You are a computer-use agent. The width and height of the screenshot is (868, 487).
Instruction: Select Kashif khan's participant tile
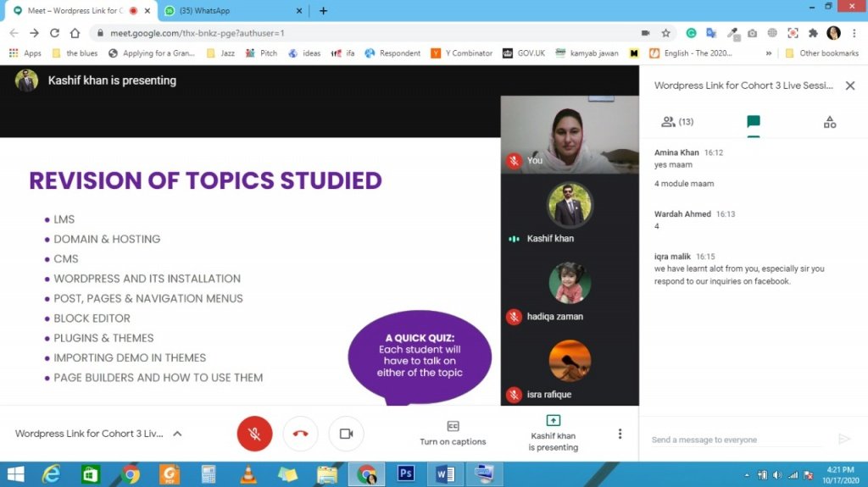(570, 213)
